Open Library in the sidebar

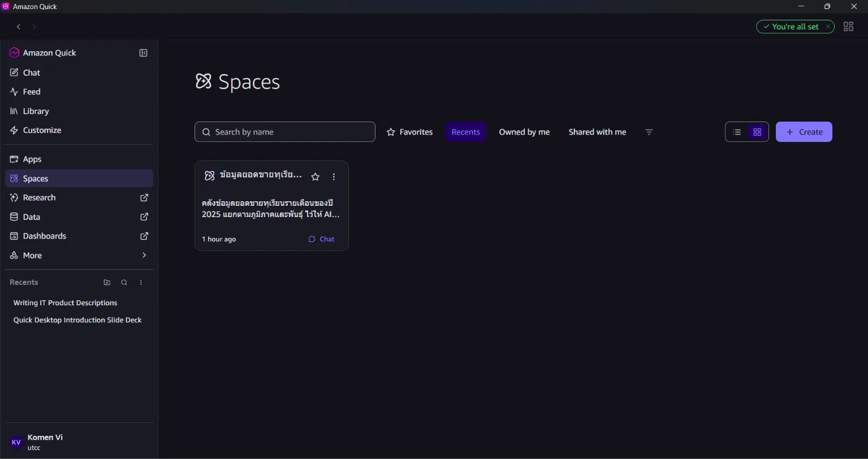click(79, 111)
